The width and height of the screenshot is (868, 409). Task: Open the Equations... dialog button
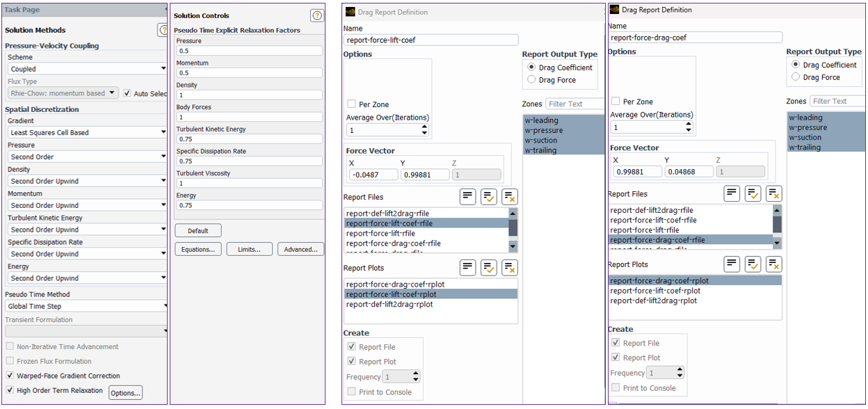198,249
